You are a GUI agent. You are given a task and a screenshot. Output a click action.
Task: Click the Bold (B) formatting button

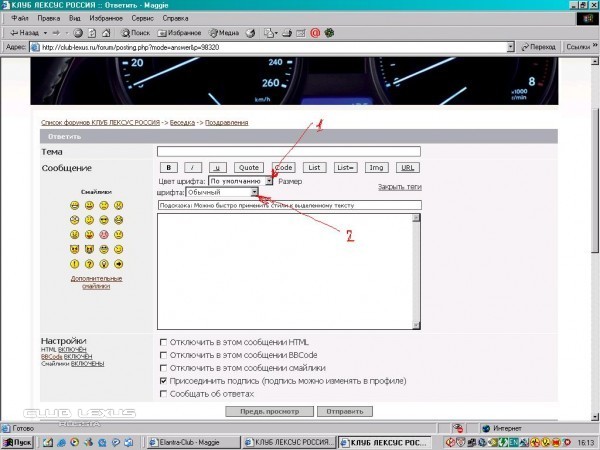click(169, 167)
